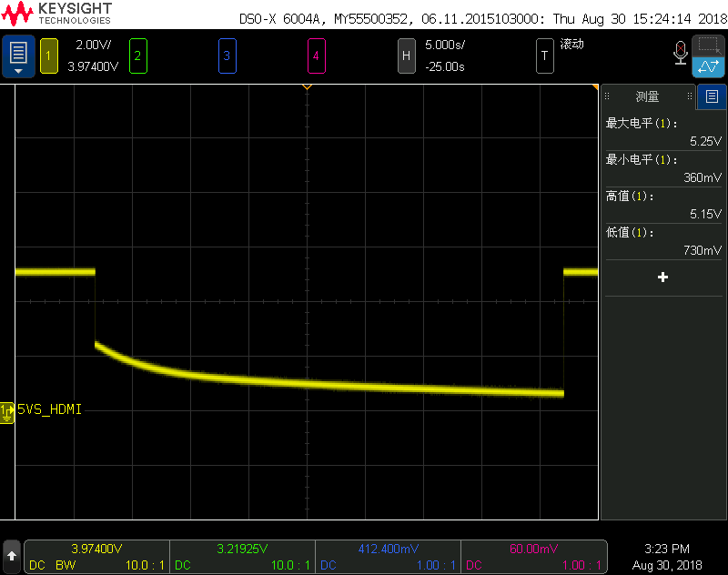Select channel 1 yellow button

click(49, 56)
